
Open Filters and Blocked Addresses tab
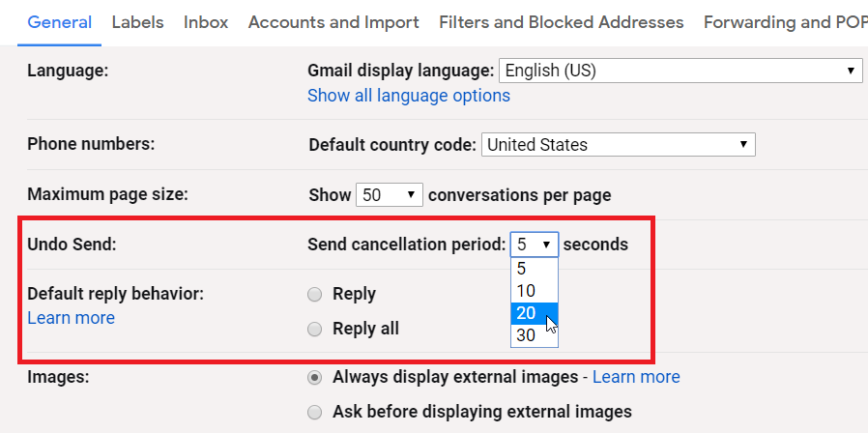(561, 21)
